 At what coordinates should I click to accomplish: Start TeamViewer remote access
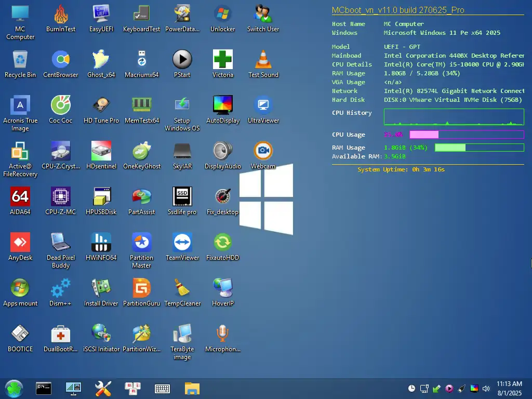coord(182,243)
